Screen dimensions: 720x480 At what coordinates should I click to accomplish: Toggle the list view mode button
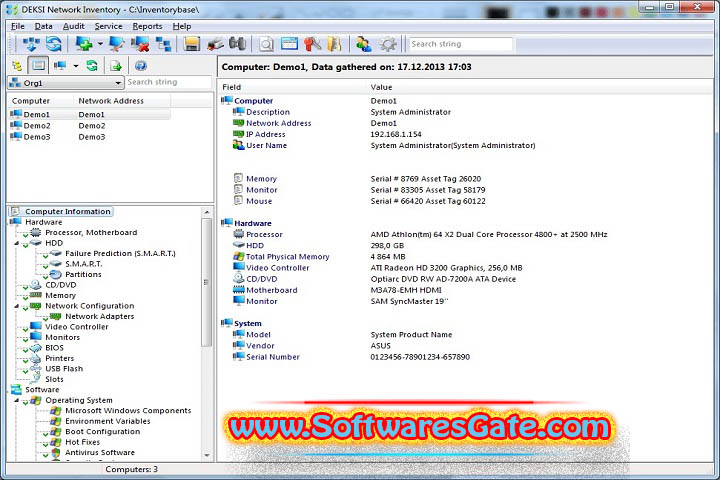click(x=39, y=65)
